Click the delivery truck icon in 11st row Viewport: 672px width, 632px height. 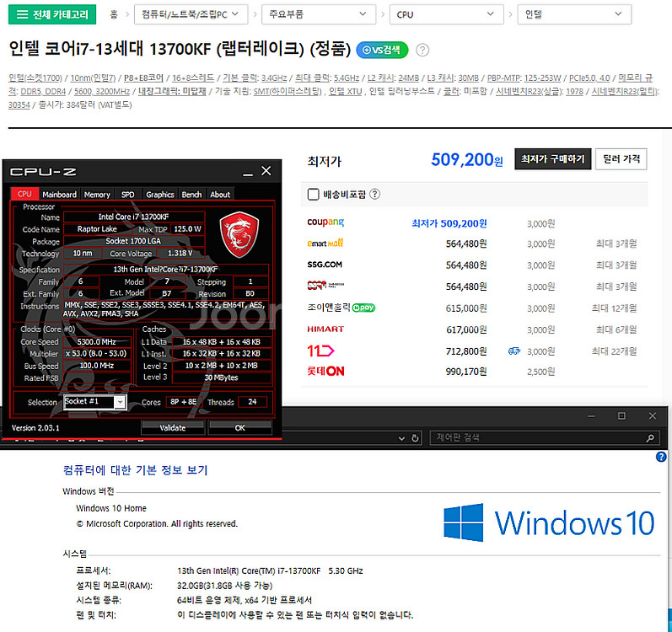(x=513, y=351)
